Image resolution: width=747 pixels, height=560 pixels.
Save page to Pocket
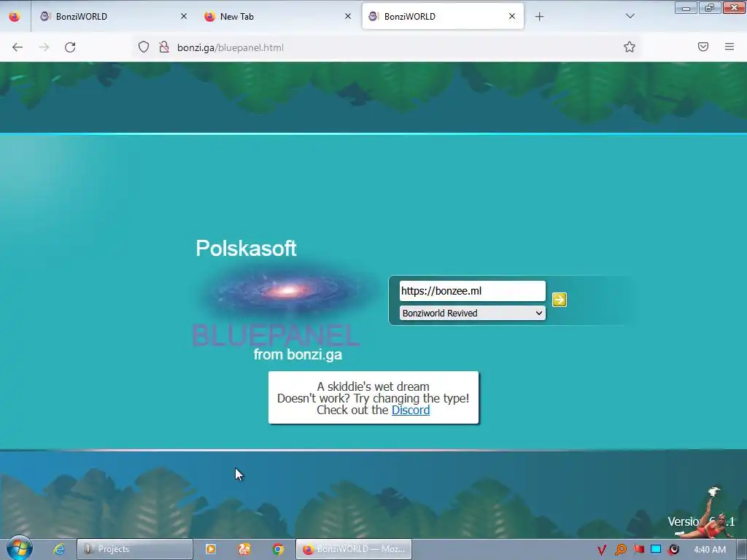click(703, 47)
